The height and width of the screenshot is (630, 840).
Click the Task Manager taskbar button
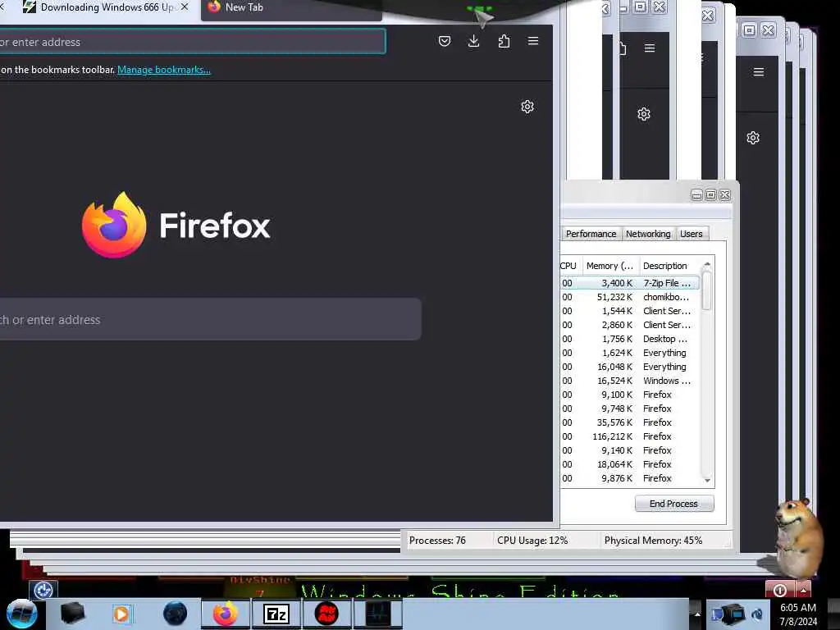click(378, 614)
